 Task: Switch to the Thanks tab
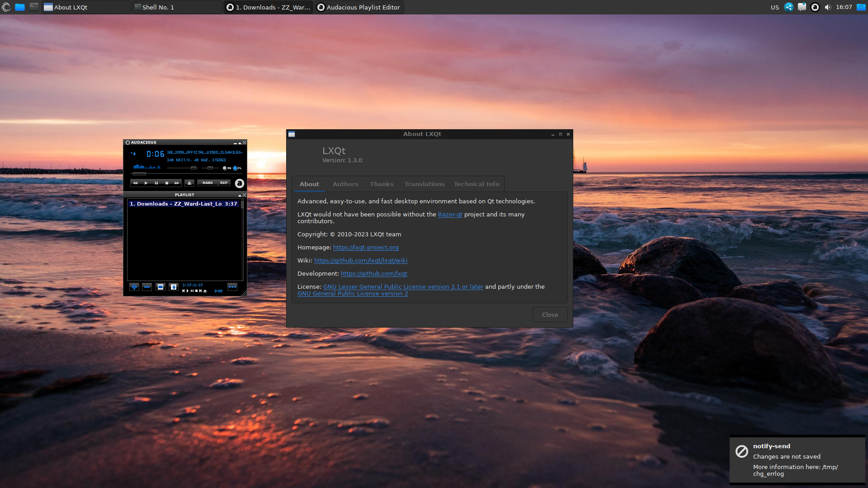tap(382, 184)
